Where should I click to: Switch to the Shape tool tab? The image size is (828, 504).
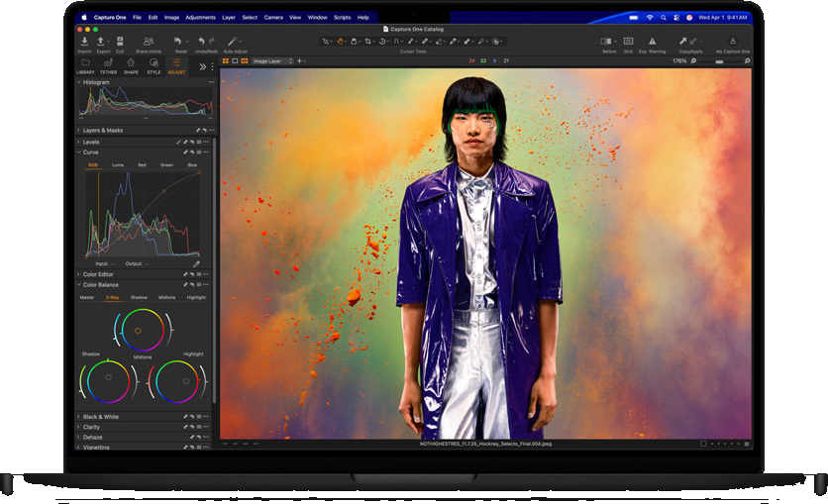pos(131,66)
